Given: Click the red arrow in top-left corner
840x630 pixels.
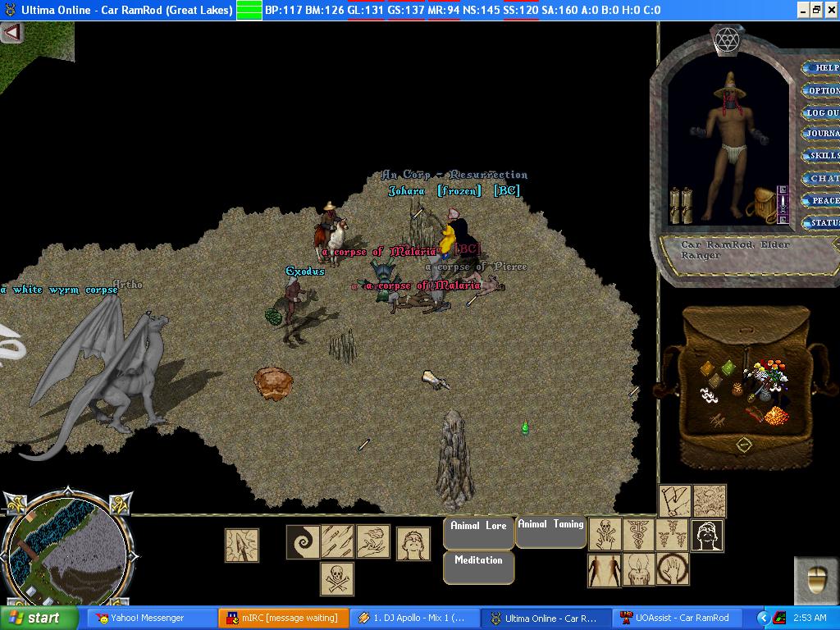Looking at the screenshot, I should 11,33.
